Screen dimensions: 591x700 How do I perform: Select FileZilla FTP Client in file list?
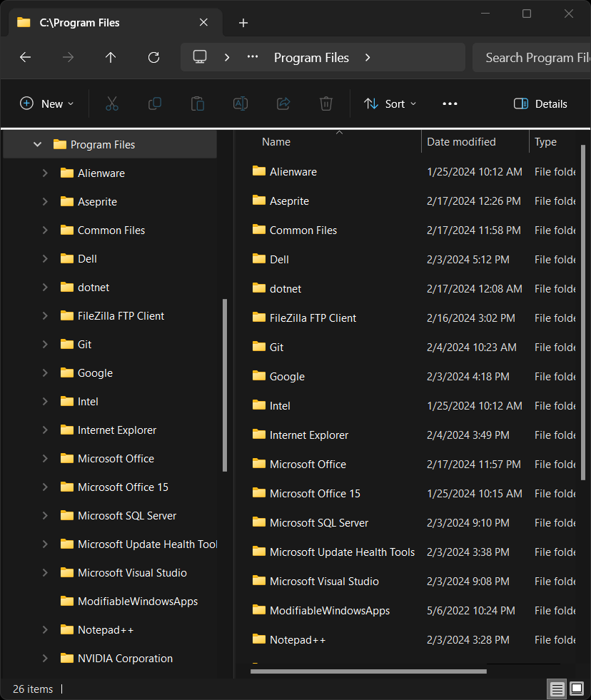click(x=313, y=318)
